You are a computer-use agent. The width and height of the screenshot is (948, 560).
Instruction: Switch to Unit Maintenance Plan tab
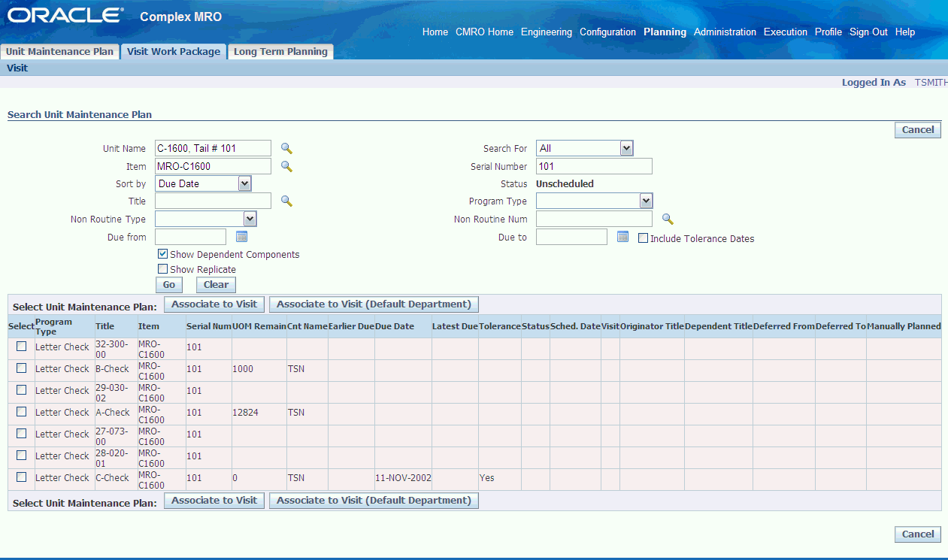pyautogui.click(x=60, y=52)
